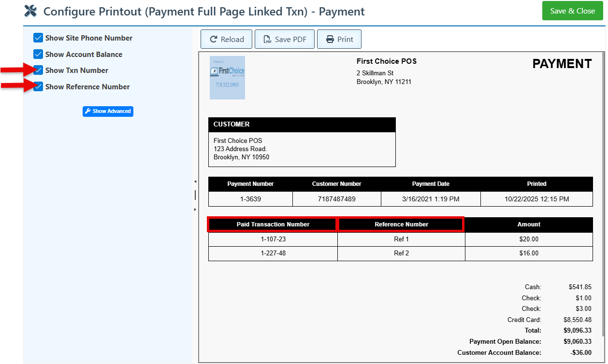The width and height of the screenshot is (608, 364).
Task: Toggle the Show Reference Number checkbox
Action: 38,87
